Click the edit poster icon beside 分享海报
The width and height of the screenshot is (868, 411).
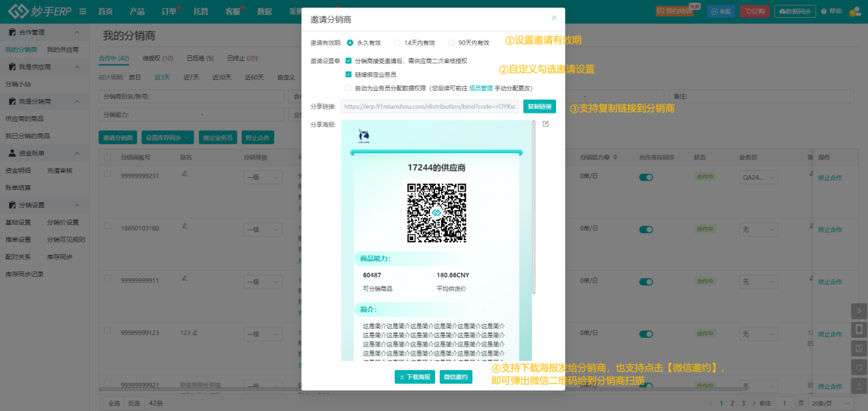tap(545, 124)
